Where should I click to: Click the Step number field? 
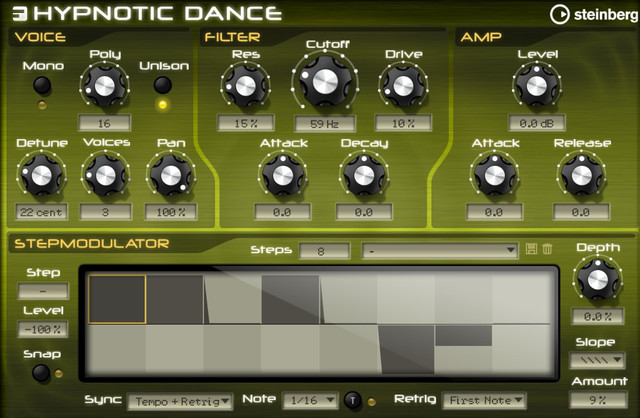(x=43, y=291)
